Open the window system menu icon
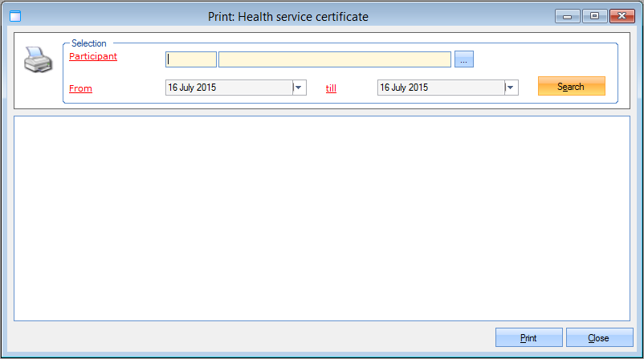The width and height of the screenshot is (644, 359). click(14, 16)
